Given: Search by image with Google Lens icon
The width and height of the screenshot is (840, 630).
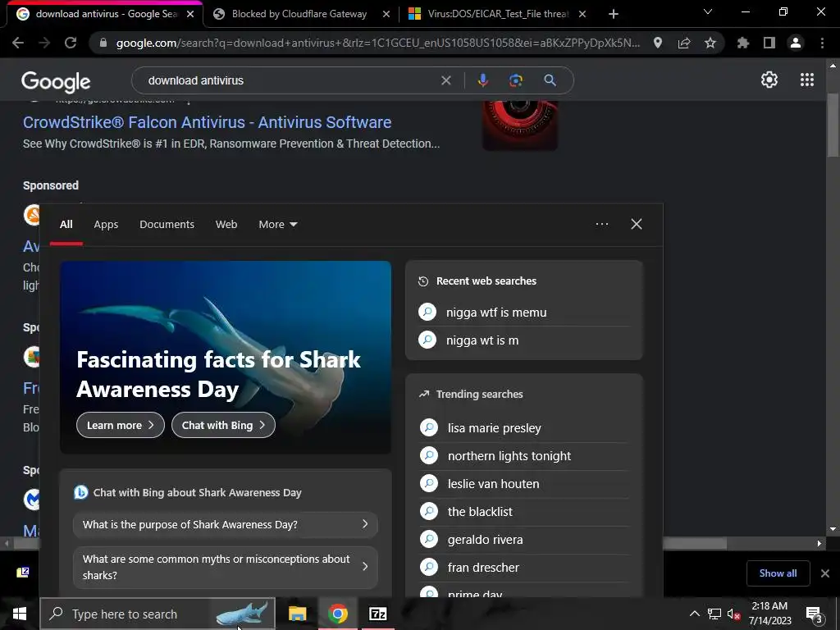Looking at the screenshot, I should [x=516, y=80].
